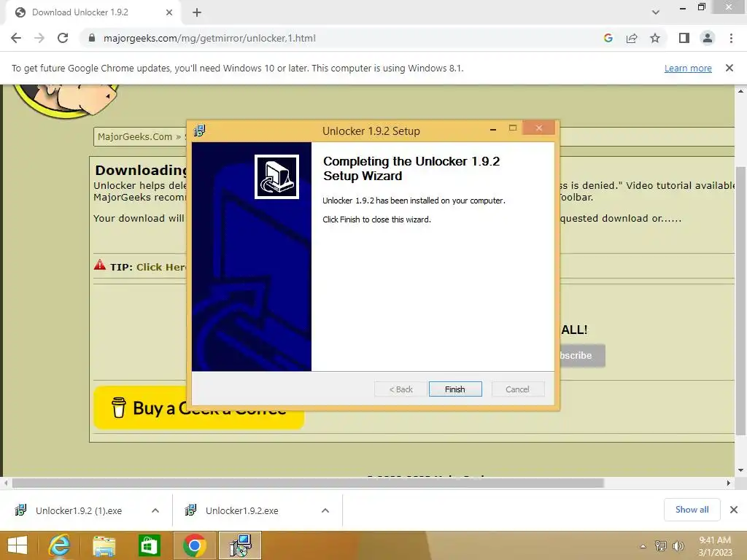Switch to Chrome in taskbar

(x=194, y=545)
